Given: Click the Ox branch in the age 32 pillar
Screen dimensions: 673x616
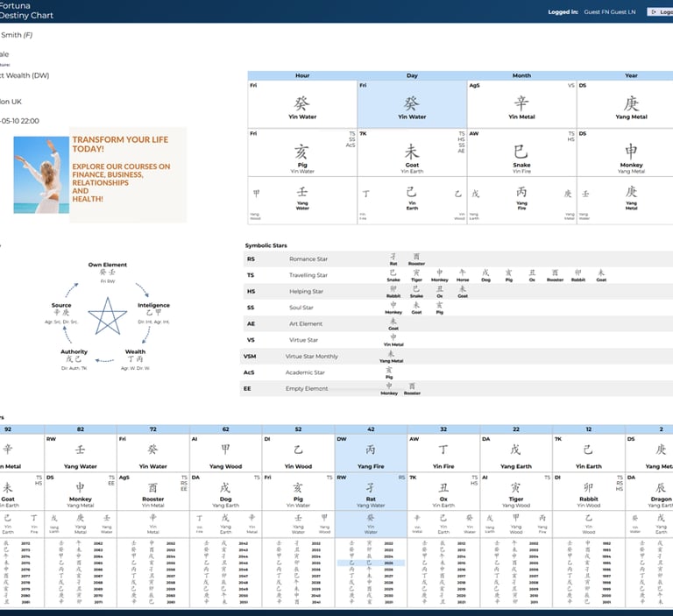Looking at the screenshot, I should (443, 488).
